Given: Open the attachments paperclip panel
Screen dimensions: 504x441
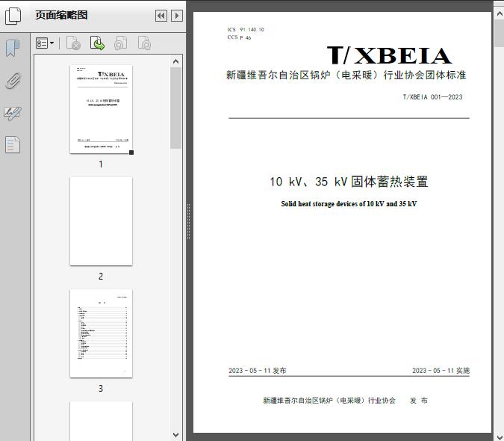Looking at the screenshot, I should coord(13,81).
